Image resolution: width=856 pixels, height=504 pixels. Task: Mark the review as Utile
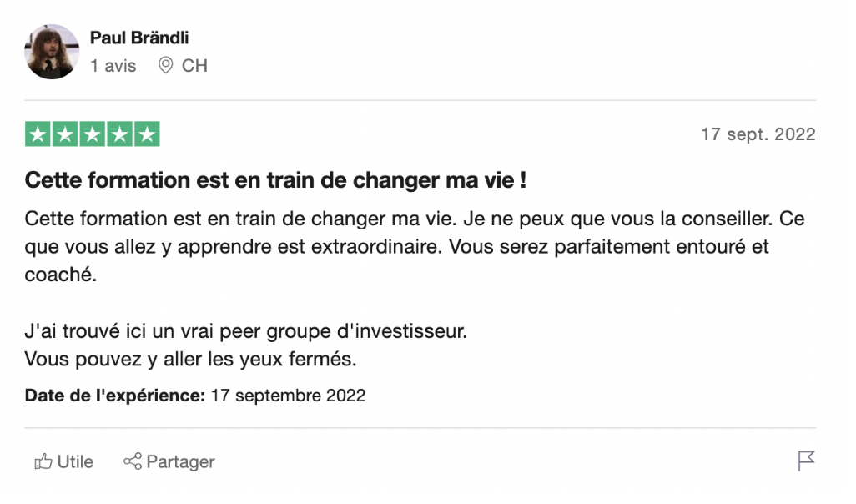click(64, 461)
